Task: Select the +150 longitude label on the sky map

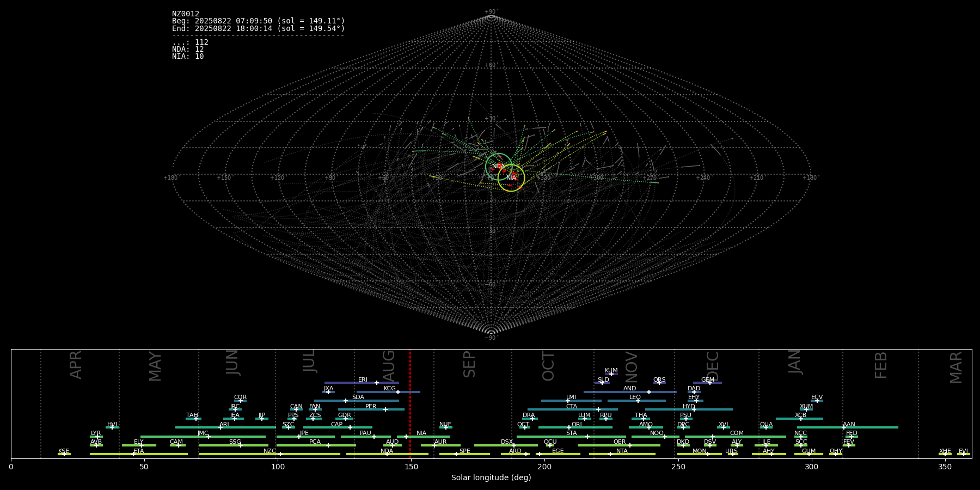Action: click(x=224, y=178)
